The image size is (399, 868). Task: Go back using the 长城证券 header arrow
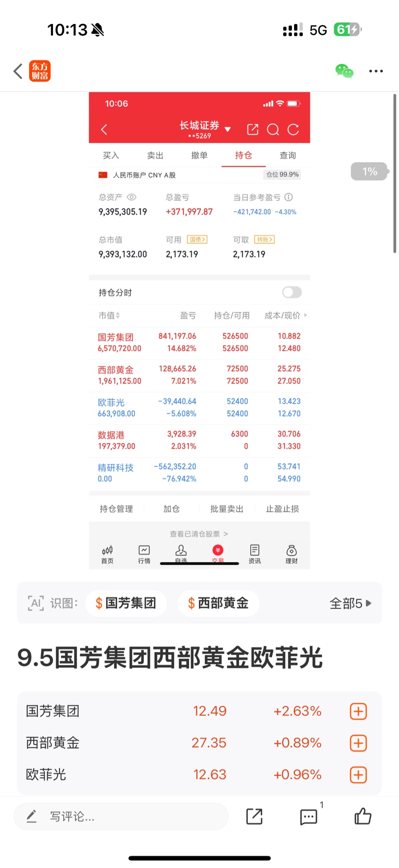click(x=104, y=129)
